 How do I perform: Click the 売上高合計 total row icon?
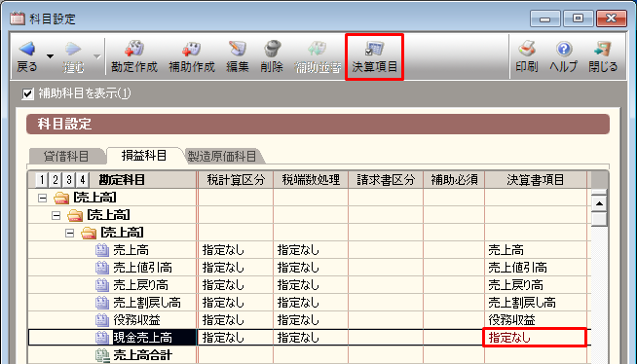[x=102, y=355]
